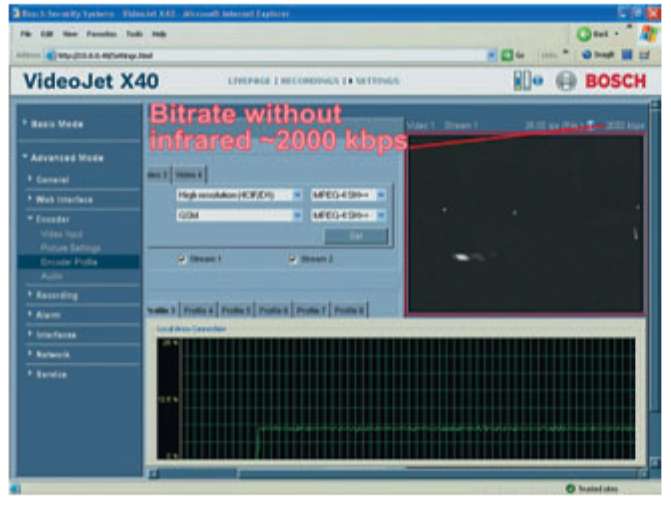Image resolution: width=671 pixels, height=505 pixels.
Task: Switch to the Profile 8 tab
Action: tap(349, 310)
